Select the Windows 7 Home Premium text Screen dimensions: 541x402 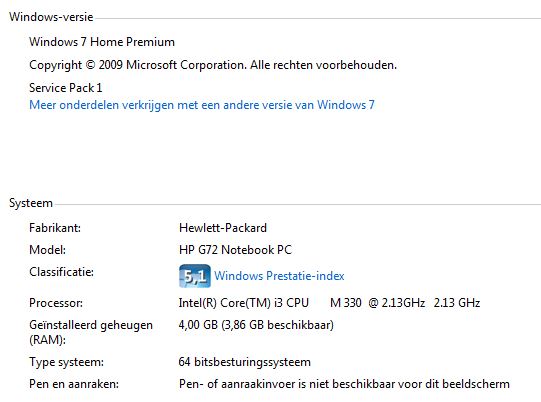tap(102, 42)
